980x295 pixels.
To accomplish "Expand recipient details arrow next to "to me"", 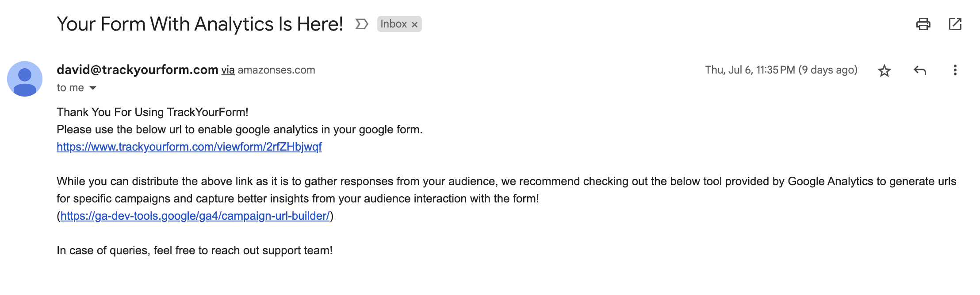I will (93, 88).
